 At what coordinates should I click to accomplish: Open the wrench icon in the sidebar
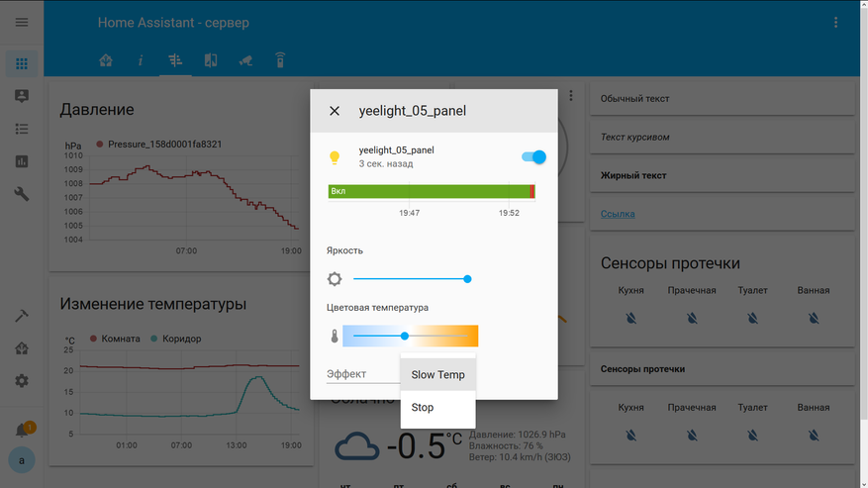pos(22,194)
